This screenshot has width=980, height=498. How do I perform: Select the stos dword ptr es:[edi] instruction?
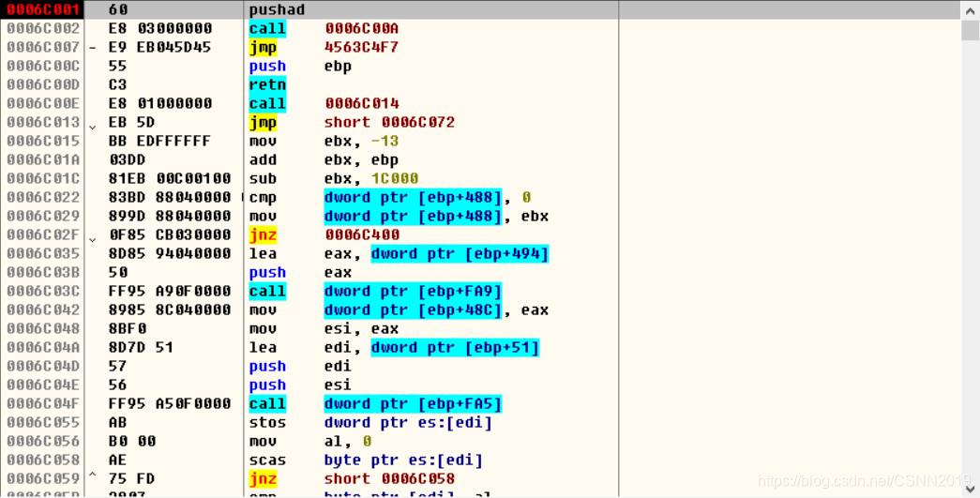coord(370,422)
